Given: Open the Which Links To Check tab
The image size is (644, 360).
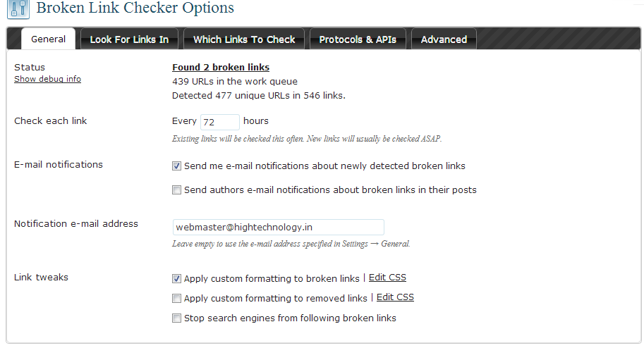Looking at the screenshot, I should [244, 39].
